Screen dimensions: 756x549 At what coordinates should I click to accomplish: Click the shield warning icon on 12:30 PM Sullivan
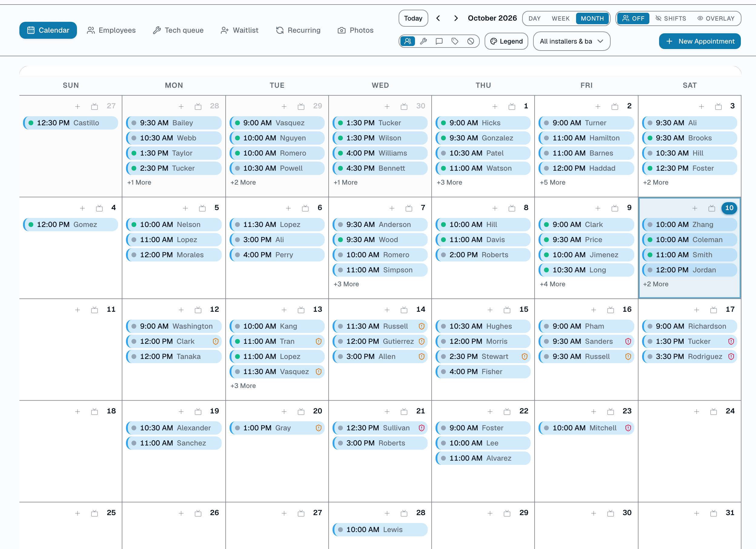pos(421,428)
